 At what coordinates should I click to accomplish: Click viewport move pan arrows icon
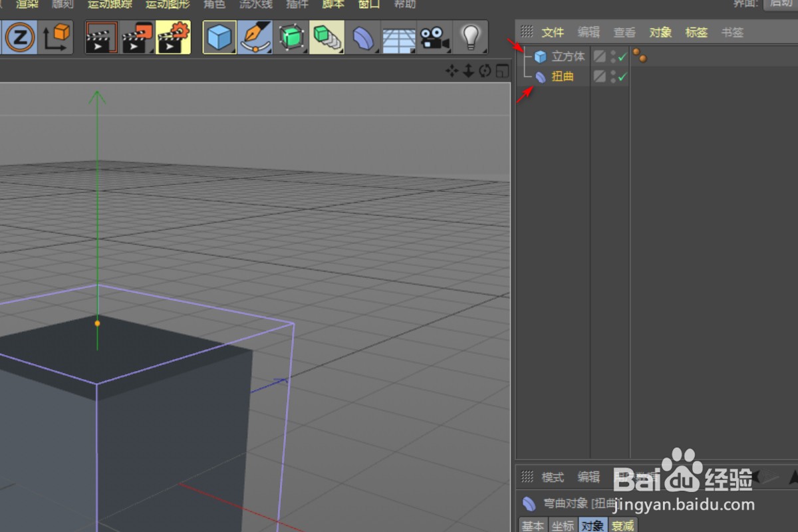click(x=452, y=71)
